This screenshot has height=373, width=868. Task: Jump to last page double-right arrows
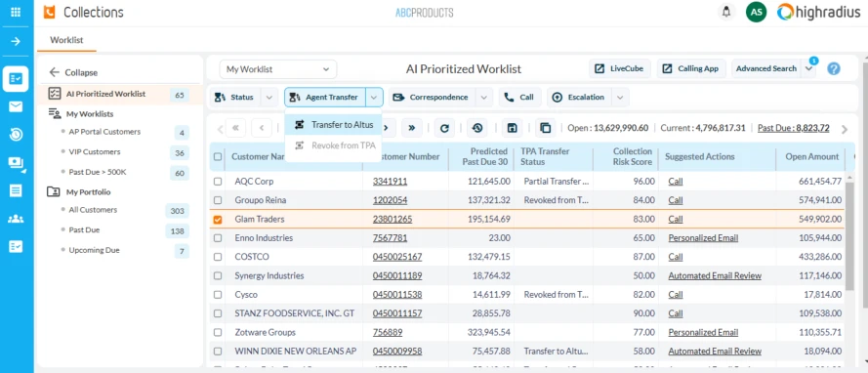pyautogui.click(x=411, y=128)
